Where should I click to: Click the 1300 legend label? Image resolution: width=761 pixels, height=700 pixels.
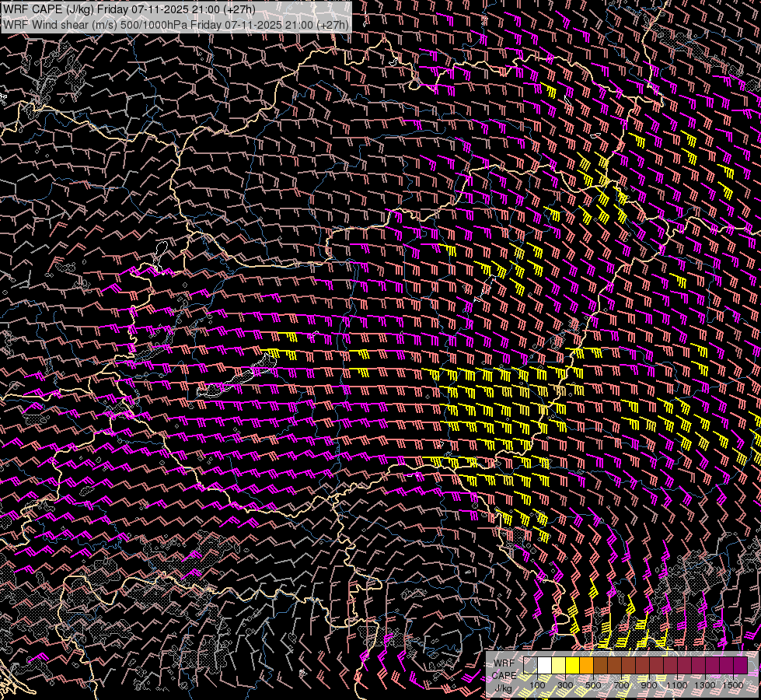pos(705,685)
